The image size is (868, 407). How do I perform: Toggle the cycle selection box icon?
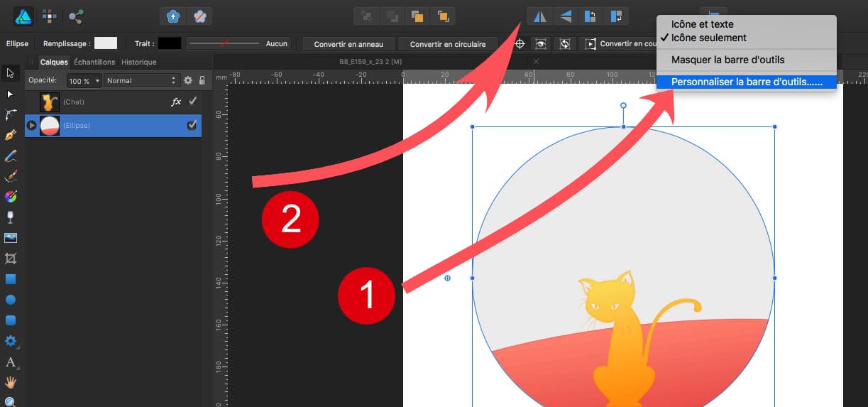[x=565, y=43]
